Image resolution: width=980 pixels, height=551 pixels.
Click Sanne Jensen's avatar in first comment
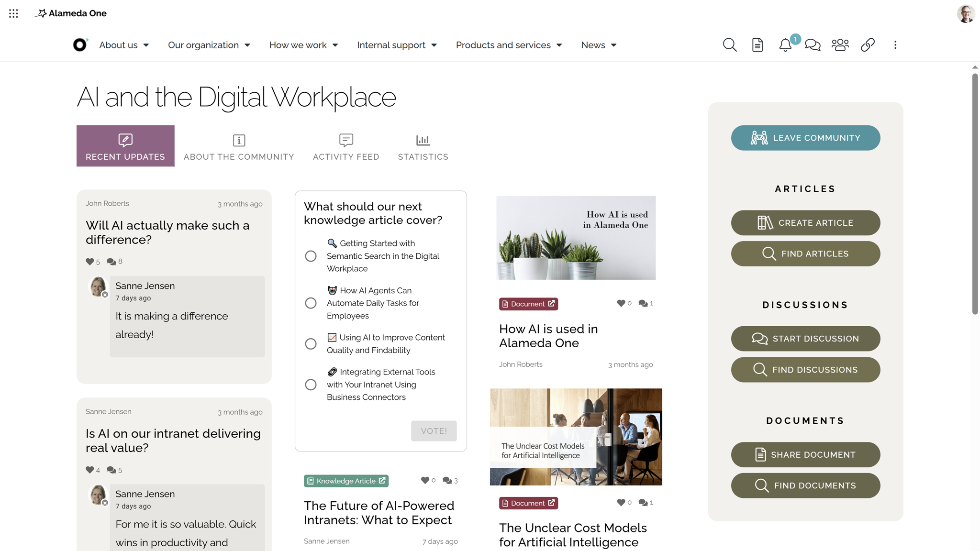pyautogui.click(x=98, y=287)
